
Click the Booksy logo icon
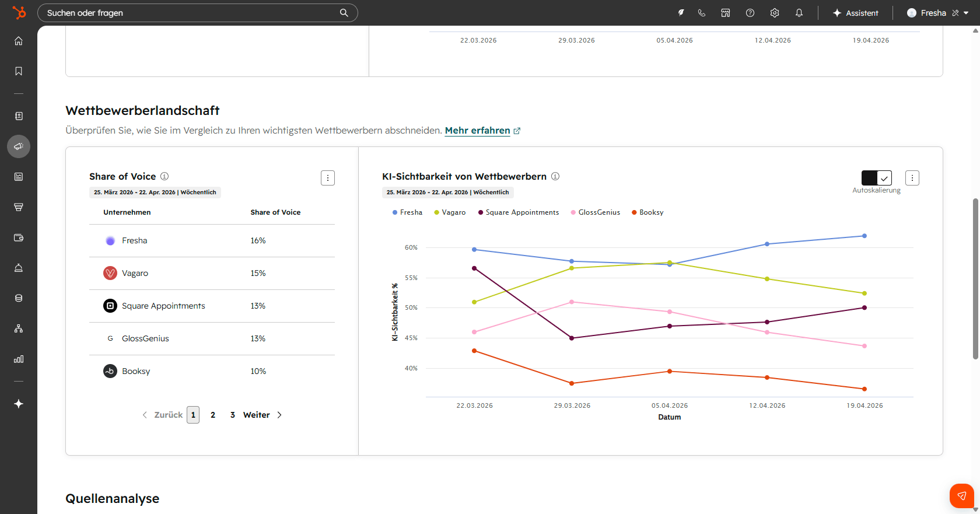[110, 371]
